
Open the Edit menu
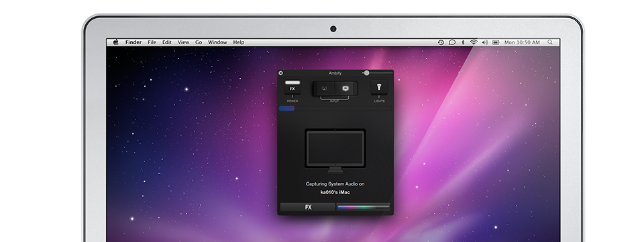pyautogui.click(x=167, y=42)
